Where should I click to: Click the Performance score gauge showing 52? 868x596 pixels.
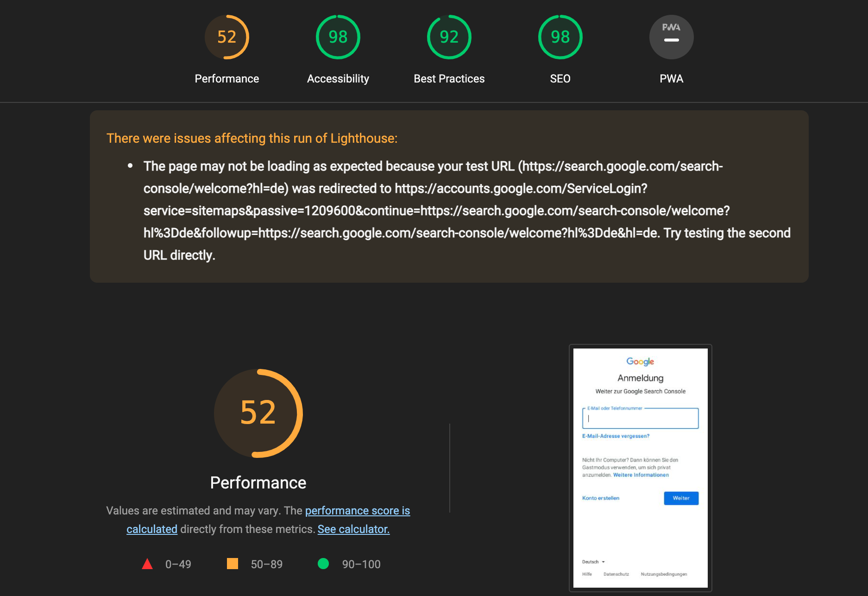point(227,37)
